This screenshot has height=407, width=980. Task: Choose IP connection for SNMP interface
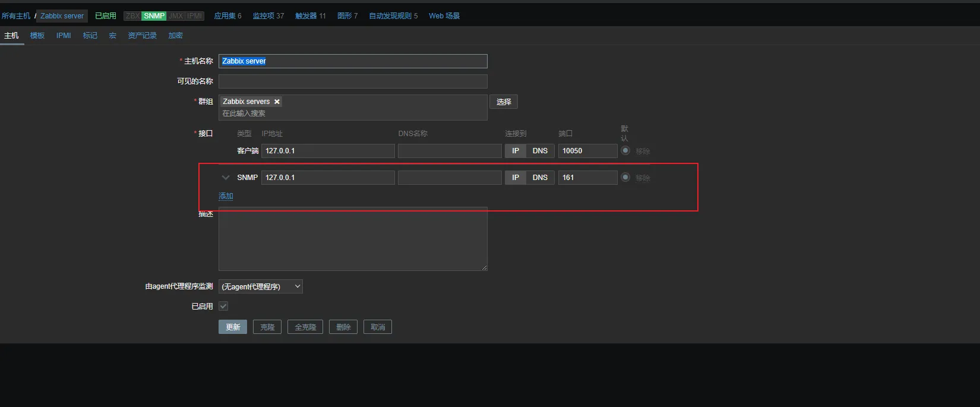[516, 178]
